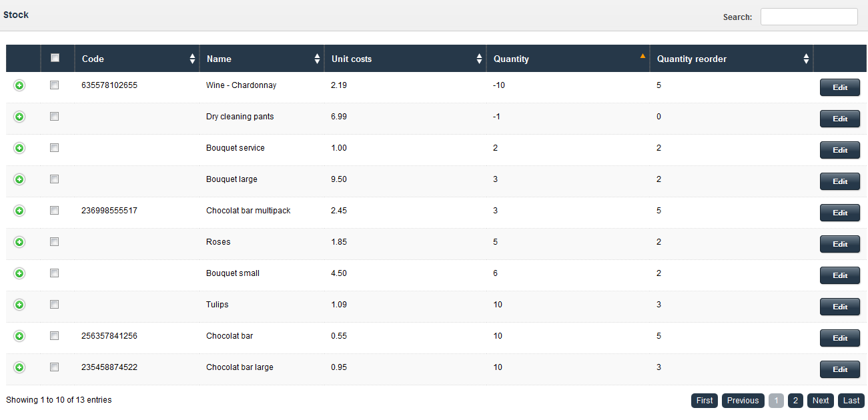Open details of Chocolat bar multipack row
Image resolution: width=868 pixels, height=420 pixels.
19,211
